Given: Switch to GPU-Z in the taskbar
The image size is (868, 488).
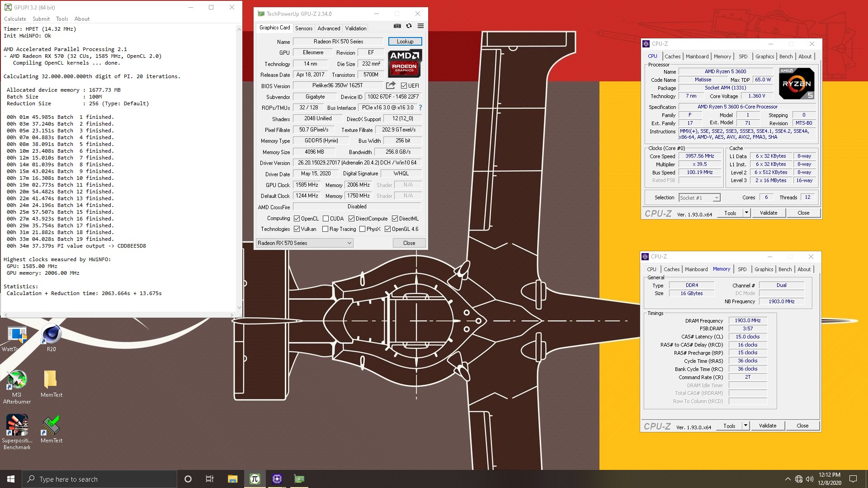Looking at the screenshot, I should [299, 479].
